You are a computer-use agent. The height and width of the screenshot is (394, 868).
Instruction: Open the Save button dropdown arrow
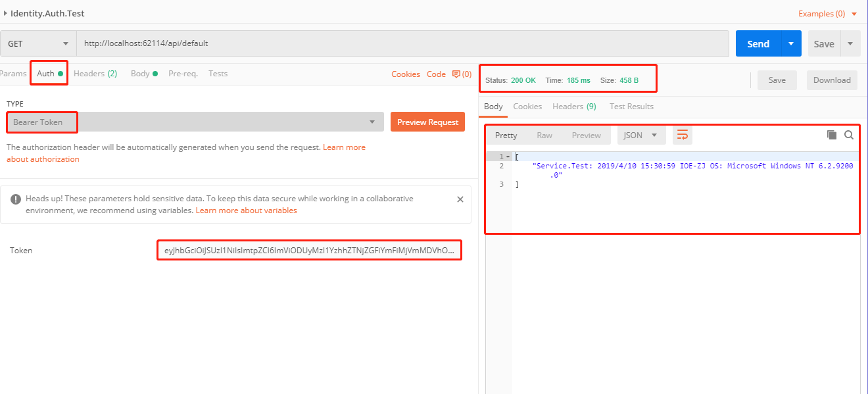click(850, 44)
